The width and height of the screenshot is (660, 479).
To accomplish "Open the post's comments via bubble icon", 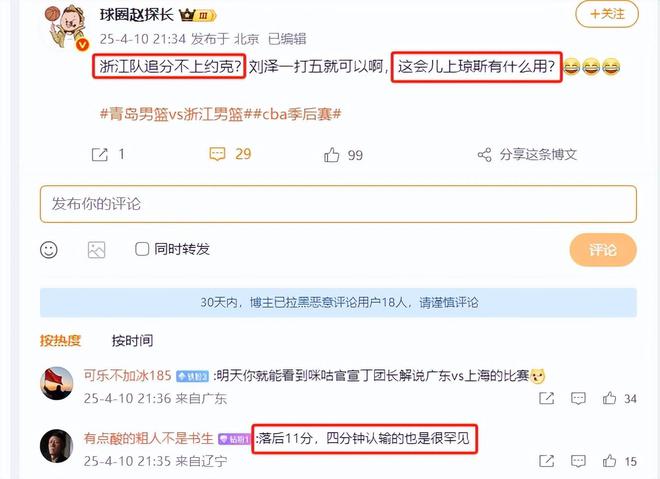I will coord(217,154).
